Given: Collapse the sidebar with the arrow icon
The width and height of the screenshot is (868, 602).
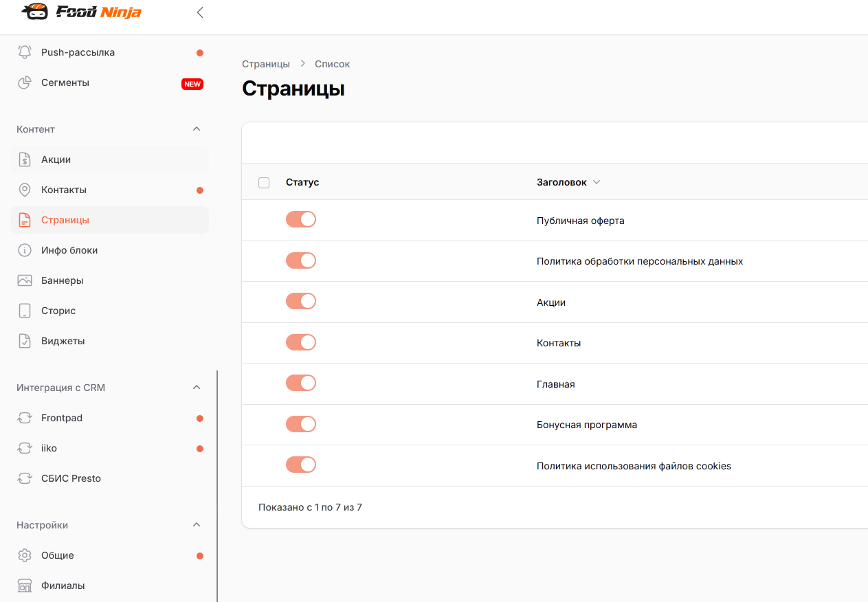Looking at the screenshot, I should click(x=200, y=12).
